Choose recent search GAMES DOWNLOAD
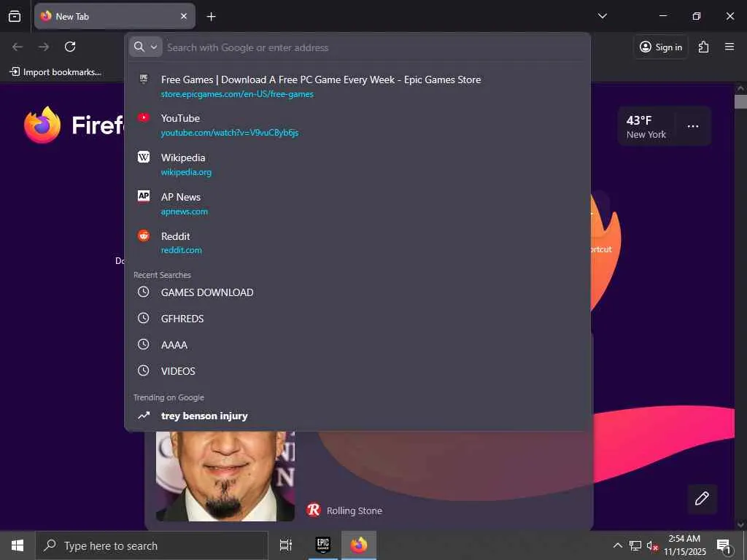This screenshot has height=560, width=747. [357, 292]
